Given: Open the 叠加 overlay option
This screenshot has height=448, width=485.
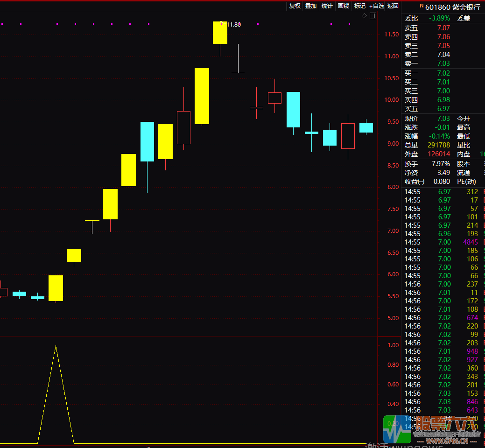Looking at the screenshot, I should [x=310, y=6].
